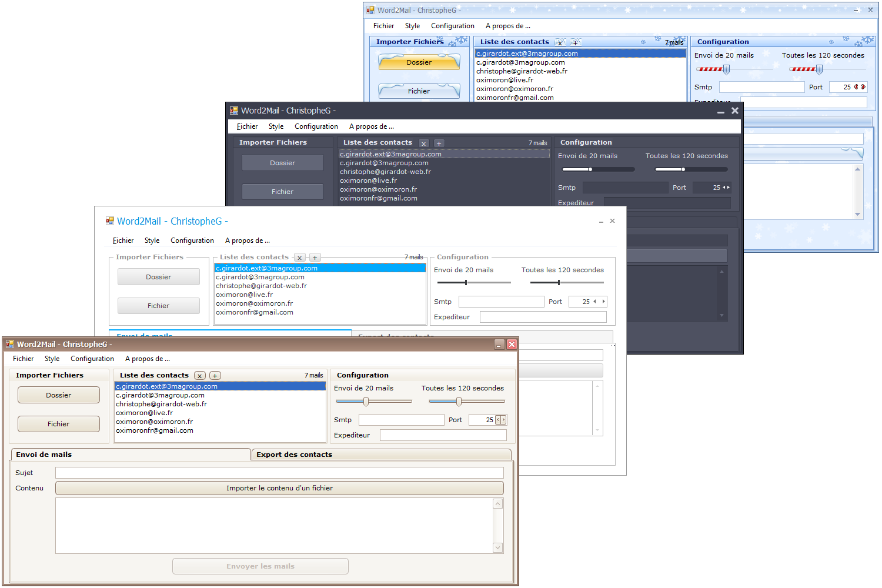This screenshot has height=588, width=882.
Task: Select christophe@girardot-web.fr in brown window
Action: tap(220, 404)
